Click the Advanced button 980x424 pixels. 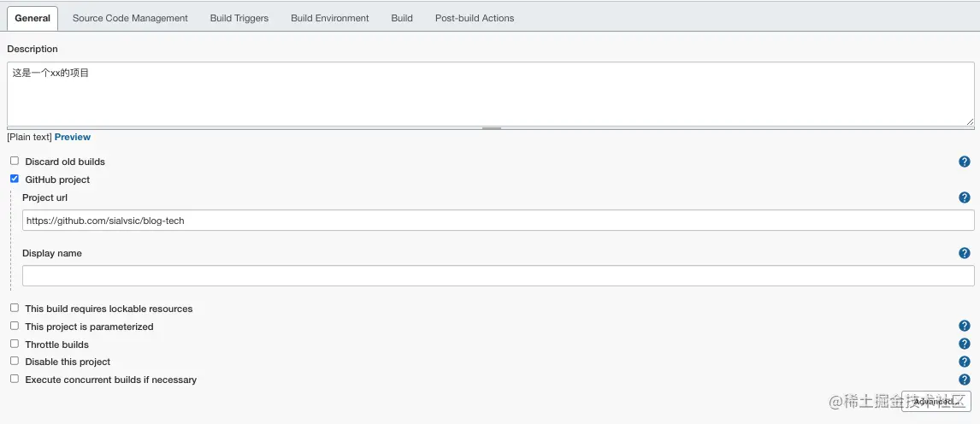pyautogui.click(x=936, y=402)
